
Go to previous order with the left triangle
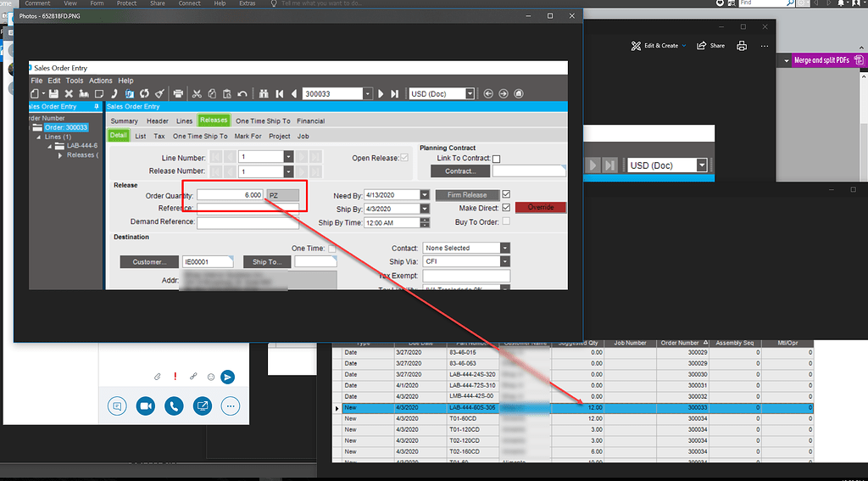coord(294,93)
